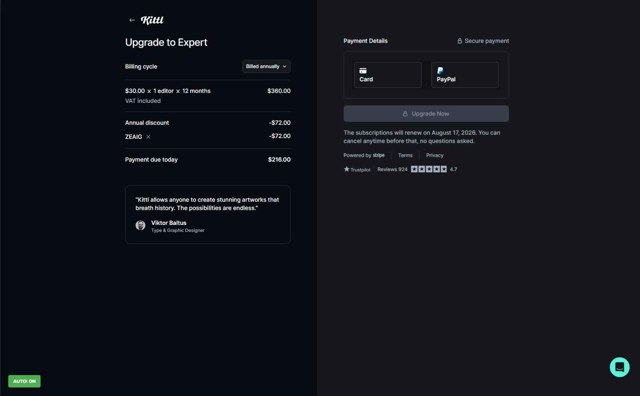Go back using the arrow icon
The height and width of the screenshot is (396, 640).
(x=132, y=20)
